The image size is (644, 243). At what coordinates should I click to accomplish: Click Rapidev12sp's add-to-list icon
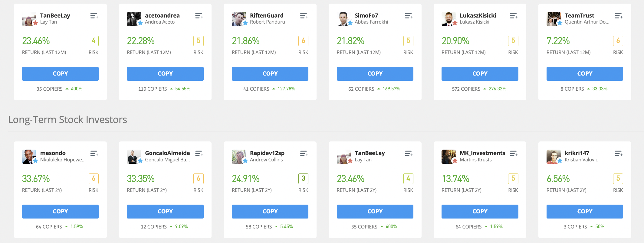[x=304, y=154]
